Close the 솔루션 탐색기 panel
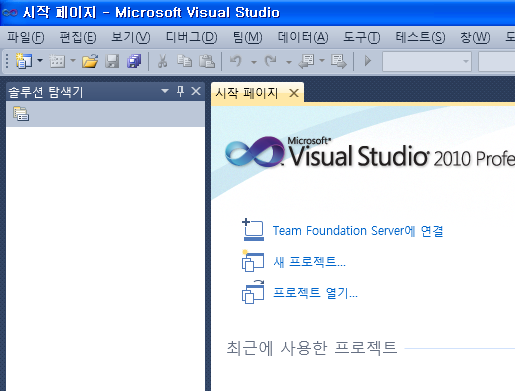This screenshot has height=391, width=515. (196, 91)
